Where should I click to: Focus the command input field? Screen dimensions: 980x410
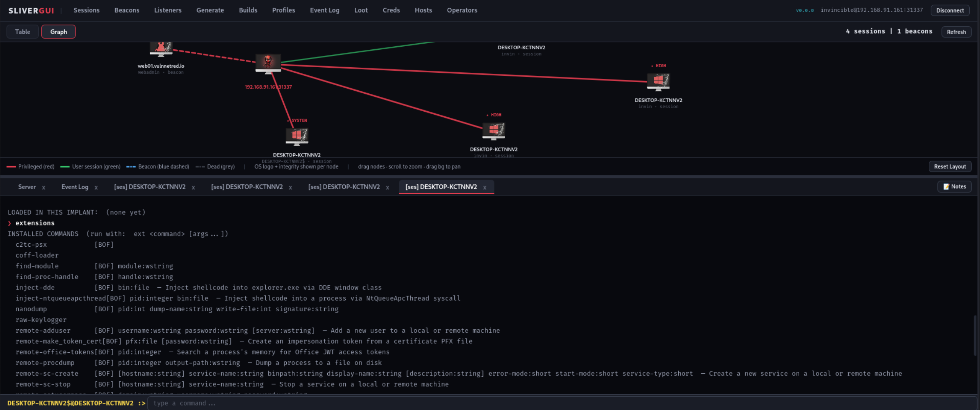[x=561, y=403]
